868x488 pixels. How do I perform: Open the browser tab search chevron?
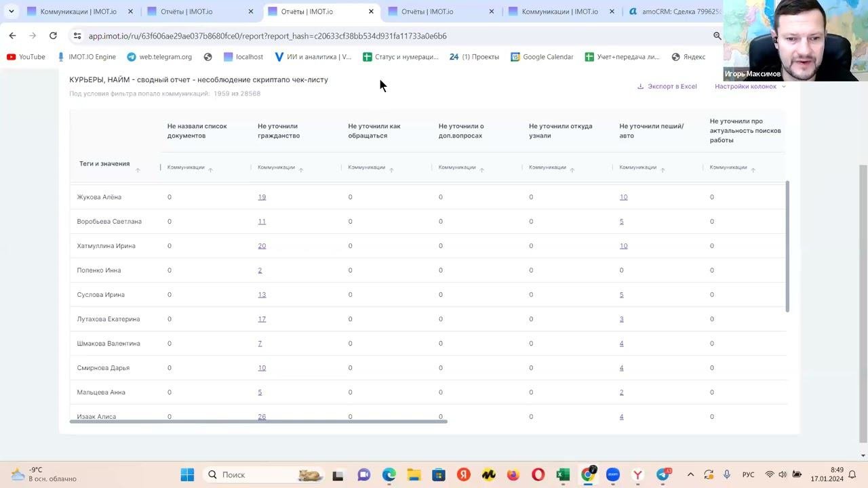click(x=12, y=12)
